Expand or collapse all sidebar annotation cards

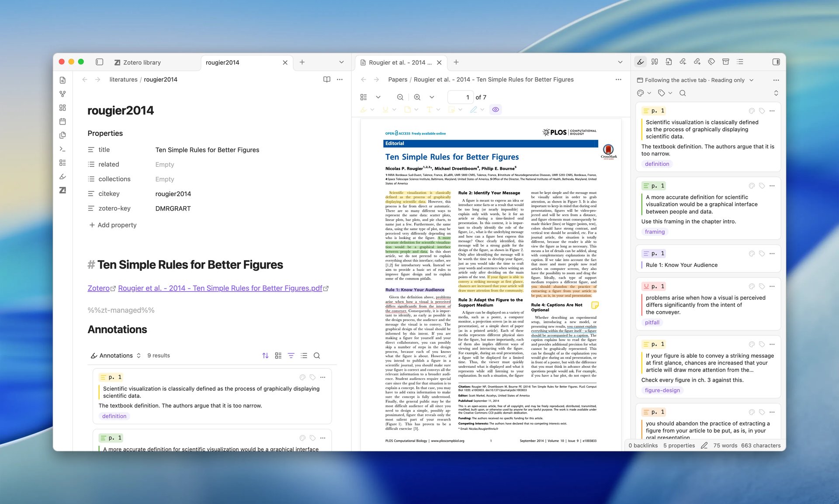pos(776,93)
